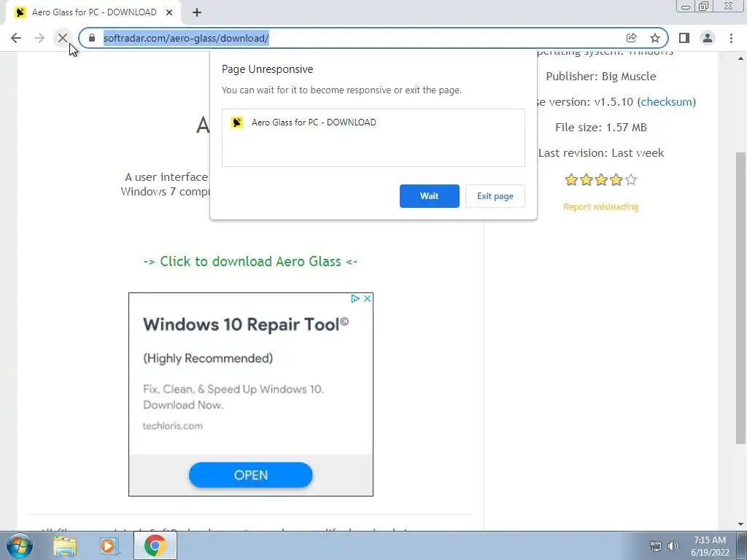Click the Click to download Aero Glass link
The image size is (747, 560).
click(x=251, y=262)
